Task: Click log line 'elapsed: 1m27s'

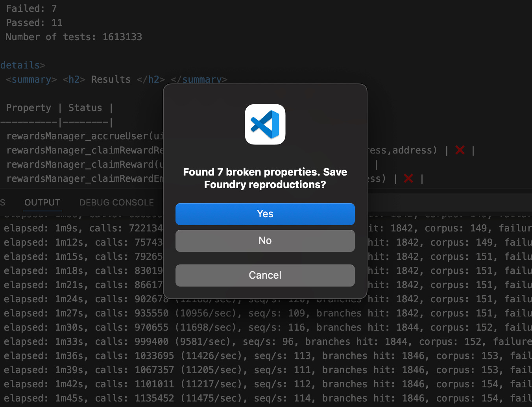Action: pos(268,313)
